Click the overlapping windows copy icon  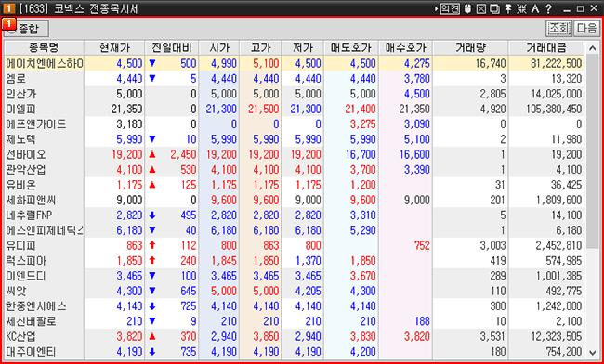[x=494, y=8]
